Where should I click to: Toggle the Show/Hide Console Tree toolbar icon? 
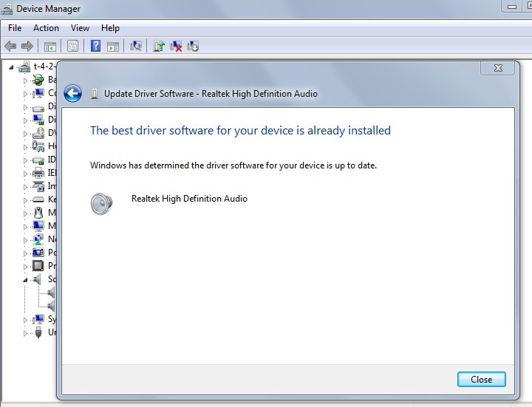[50, 46]
